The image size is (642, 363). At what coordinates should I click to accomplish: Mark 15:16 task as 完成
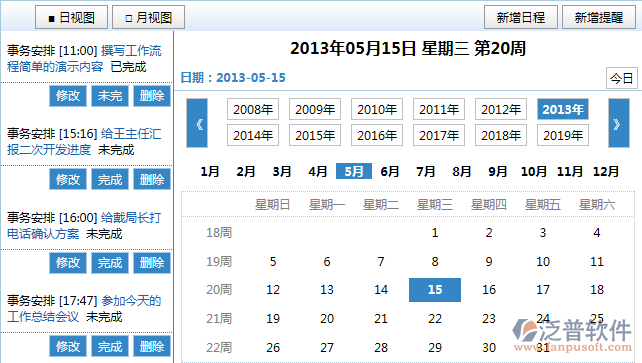click(110, 179)
